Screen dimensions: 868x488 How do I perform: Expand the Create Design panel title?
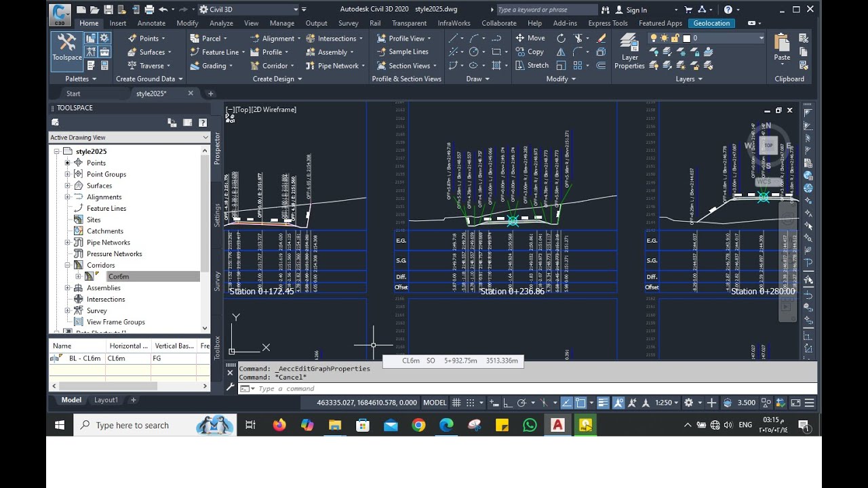[277, 79]
